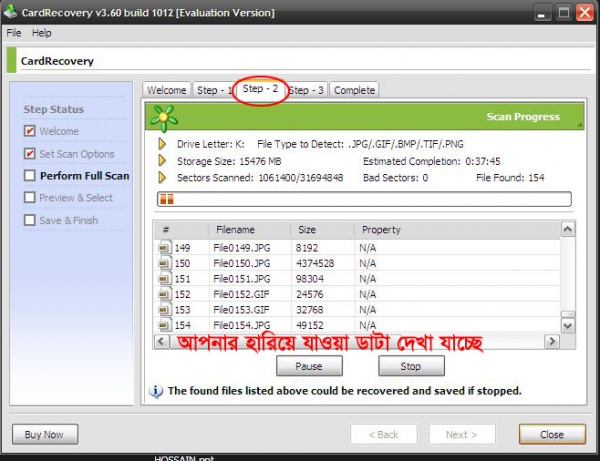
Task: Toggle the Preview & Select checkbox
Action: point(29,198)
